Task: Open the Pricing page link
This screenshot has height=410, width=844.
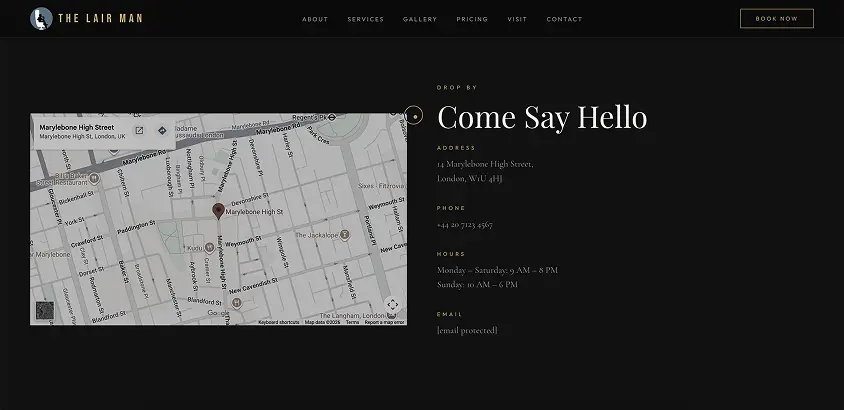Action: click(472, 19)
